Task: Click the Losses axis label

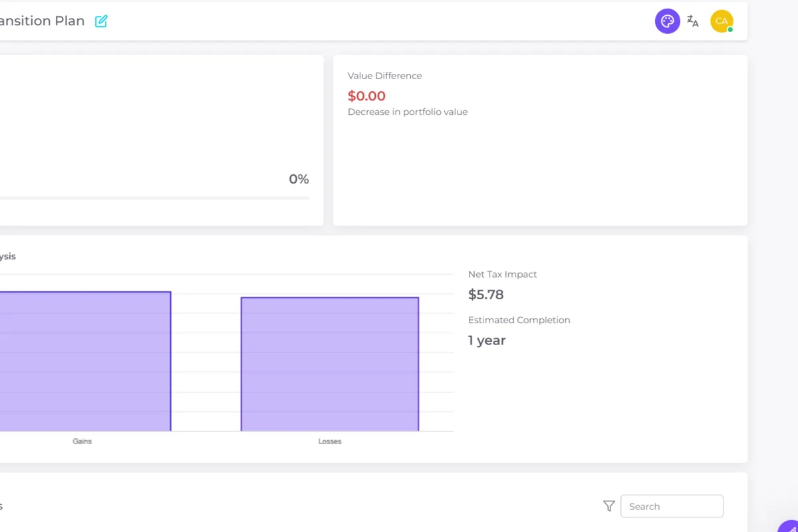Action: click(330, 442)
